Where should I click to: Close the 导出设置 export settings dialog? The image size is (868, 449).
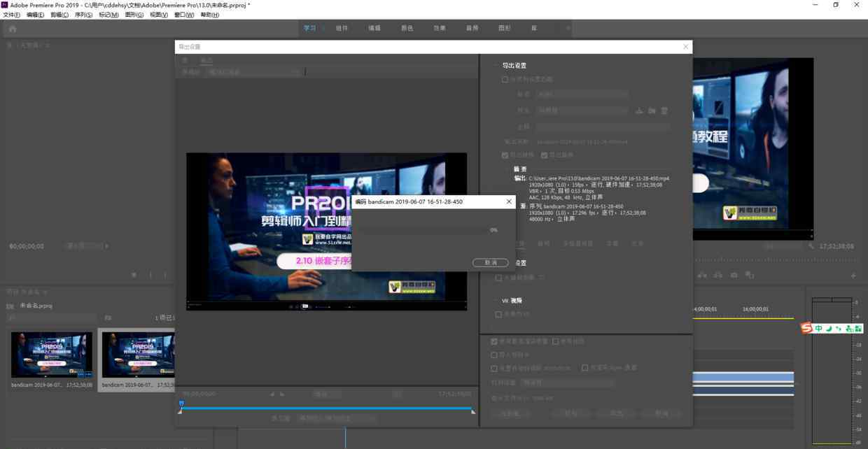686,47
